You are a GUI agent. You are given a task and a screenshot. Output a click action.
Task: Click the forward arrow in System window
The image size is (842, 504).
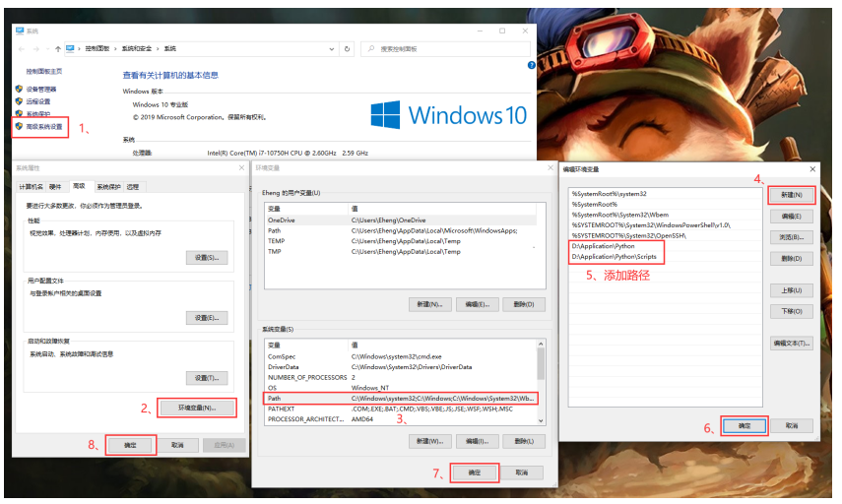(x=36, y=49)
